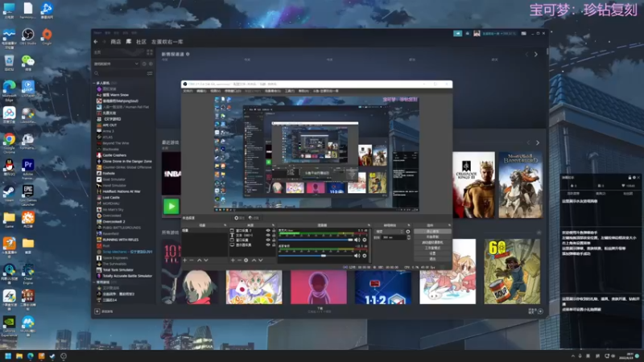Open OBS settings button in controls

click(x=432, y=253)
